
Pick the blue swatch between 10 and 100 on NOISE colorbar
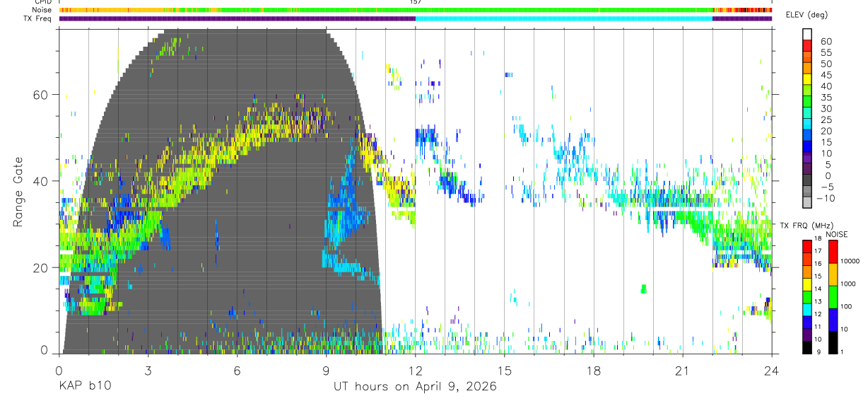(834, 319)
